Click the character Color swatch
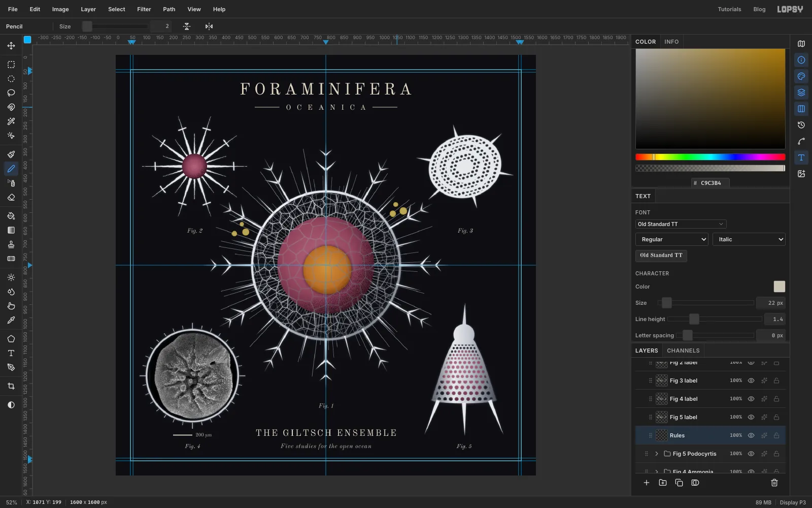The image size is (812, 508). coord(779,287)
